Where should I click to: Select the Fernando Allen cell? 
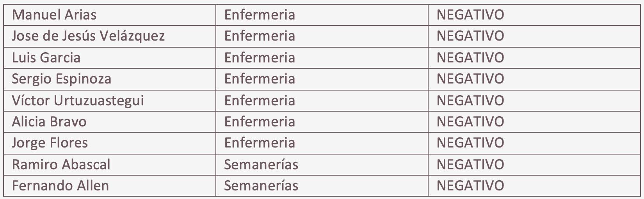[60, 185]
